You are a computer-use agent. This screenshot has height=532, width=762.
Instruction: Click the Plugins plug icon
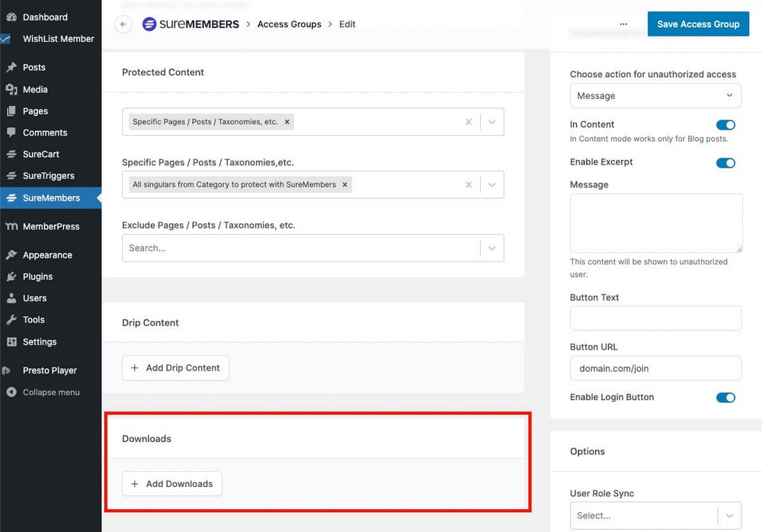11,277
